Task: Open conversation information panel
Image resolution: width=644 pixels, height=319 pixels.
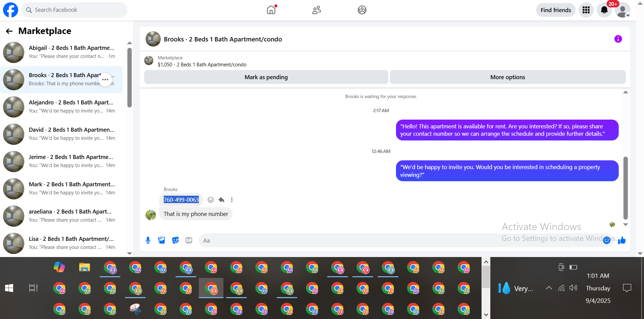Action: (618, 39)
